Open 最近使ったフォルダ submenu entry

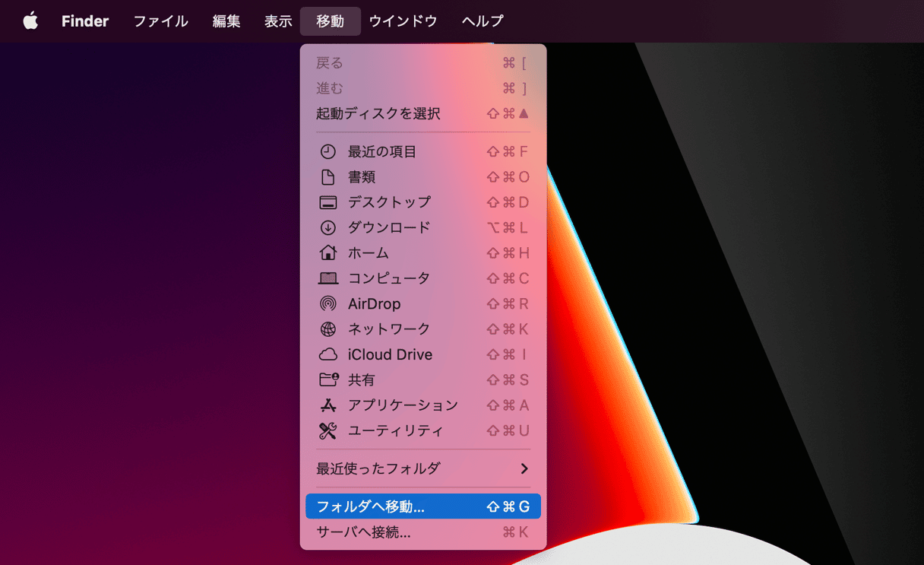click(423, 468)
